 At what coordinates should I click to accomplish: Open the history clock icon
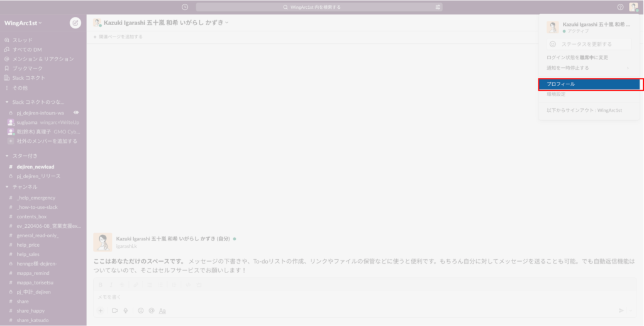184,7
